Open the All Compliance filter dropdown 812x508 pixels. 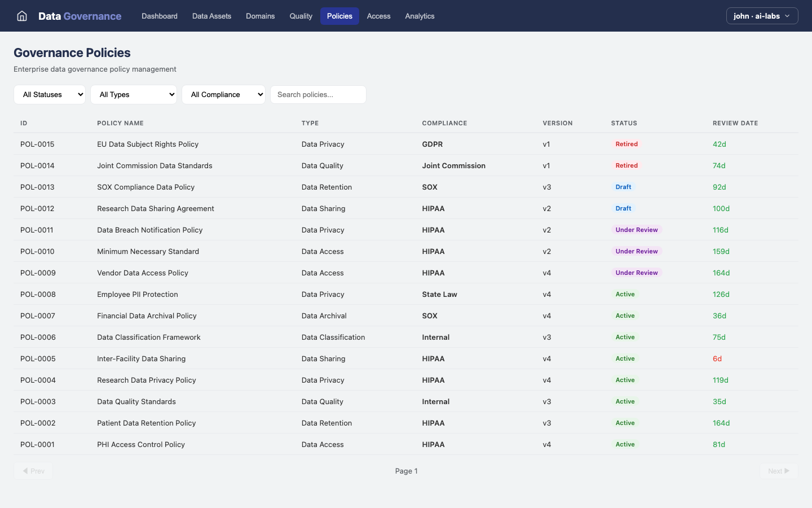(x=223, y=94)
